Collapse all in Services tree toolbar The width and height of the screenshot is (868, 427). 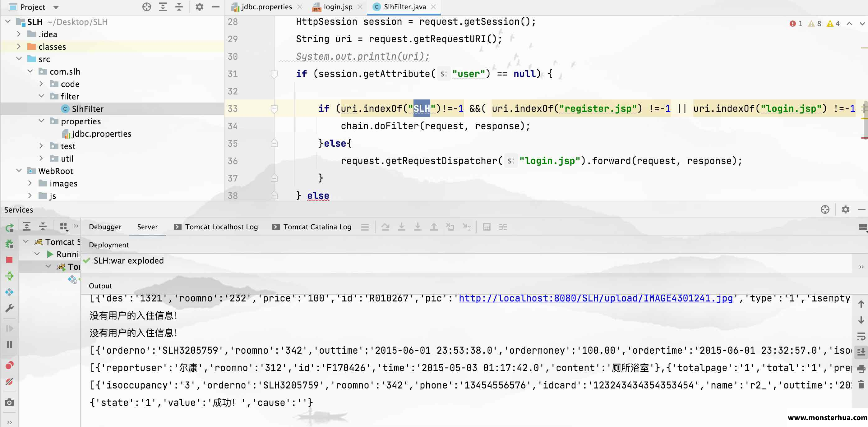(43, 226)
